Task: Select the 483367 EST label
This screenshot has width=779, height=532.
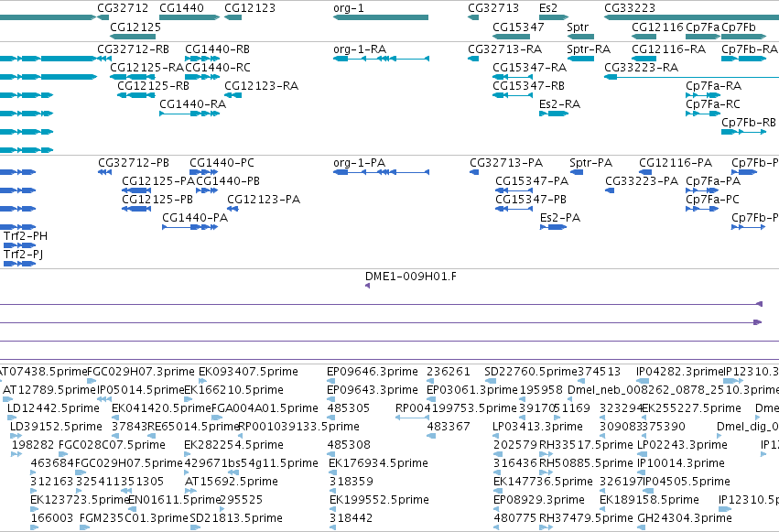Action: click(x=449, y=428)
